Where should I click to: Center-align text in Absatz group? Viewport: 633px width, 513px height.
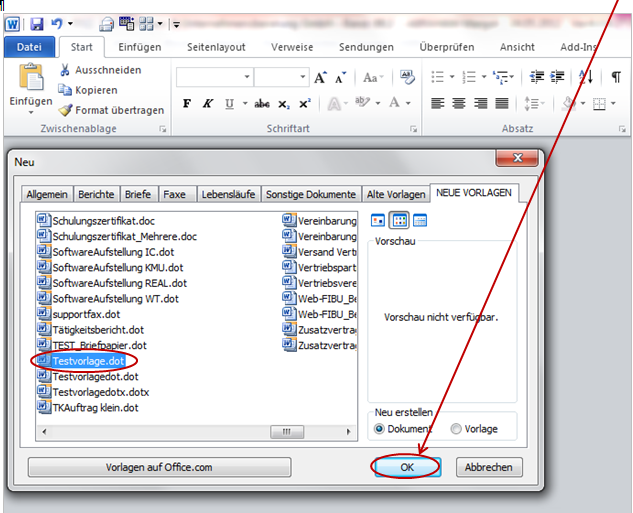(459, 103)
